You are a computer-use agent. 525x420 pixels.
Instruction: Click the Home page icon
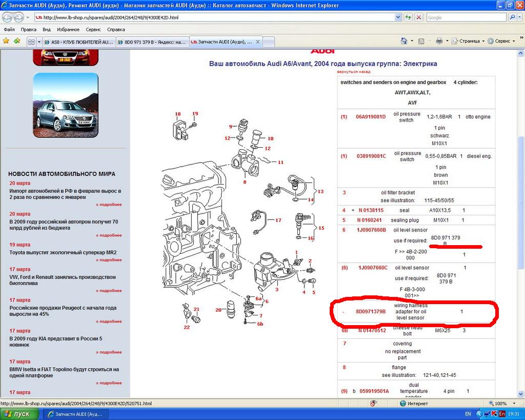point(404,41)
